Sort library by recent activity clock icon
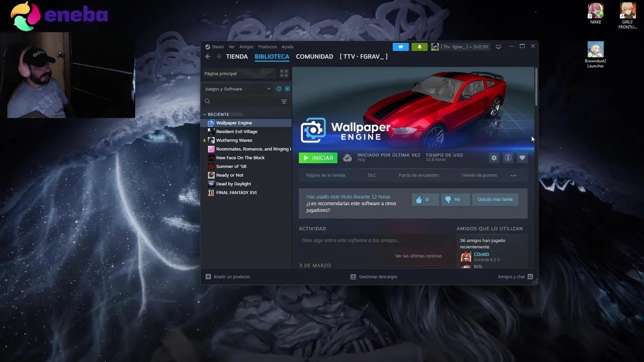 [x=279, y=89]
